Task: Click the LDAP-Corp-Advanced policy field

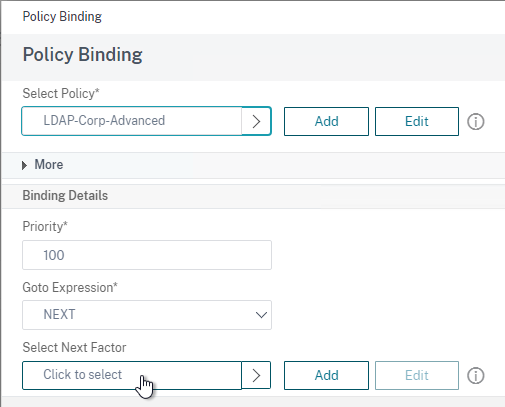Action: tap(132, 121)
